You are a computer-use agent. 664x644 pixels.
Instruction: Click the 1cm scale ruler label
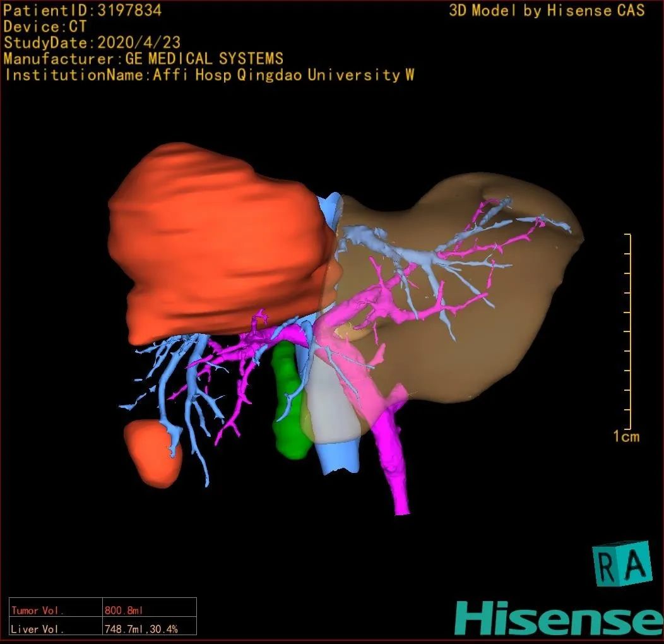tap(625, 436)
